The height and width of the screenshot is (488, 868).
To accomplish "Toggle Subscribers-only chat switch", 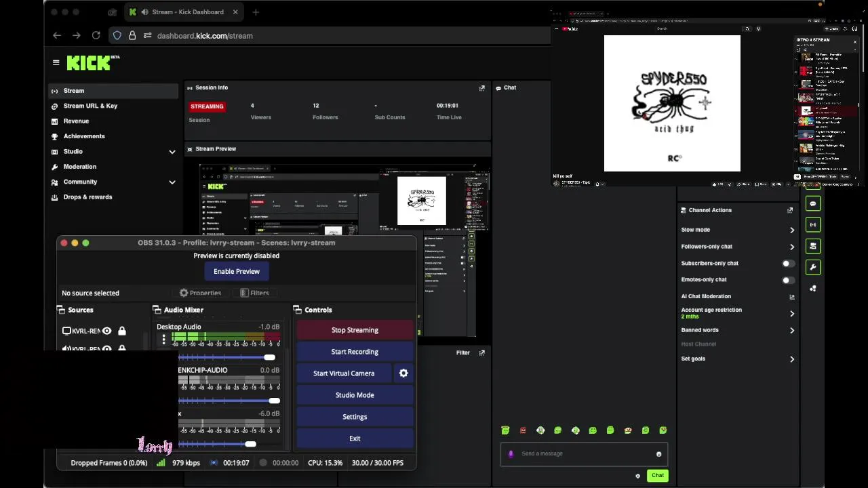I will pyautogui.click(x=788, y=263).
